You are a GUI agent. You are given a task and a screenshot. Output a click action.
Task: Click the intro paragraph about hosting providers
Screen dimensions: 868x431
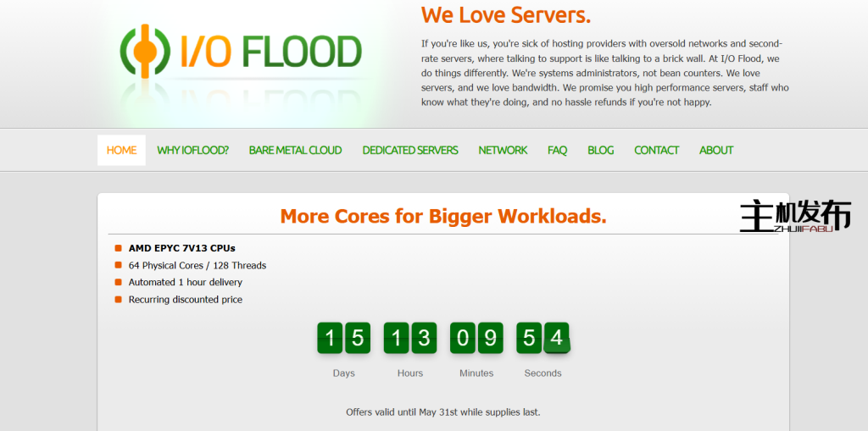click(x=605, y=73)
